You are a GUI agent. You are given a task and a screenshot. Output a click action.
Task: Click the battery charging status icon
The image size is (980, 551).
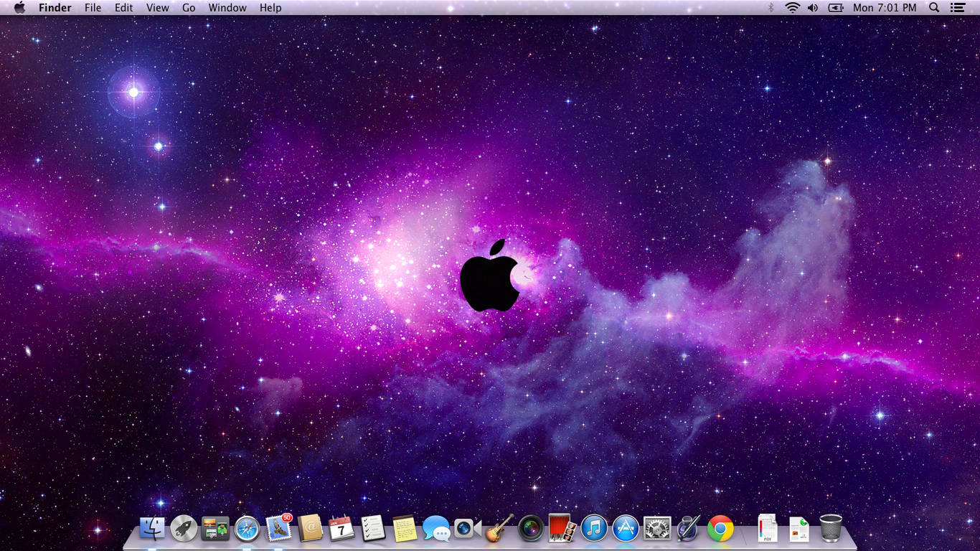point(836,8)
